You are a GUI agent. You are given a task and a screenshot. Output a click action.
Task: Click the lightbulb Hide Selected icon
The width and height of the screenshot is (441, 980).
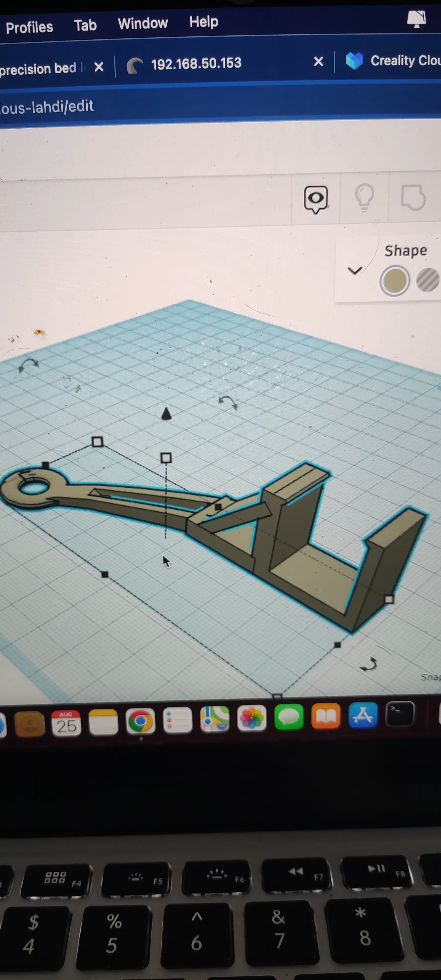pos(364,197)
